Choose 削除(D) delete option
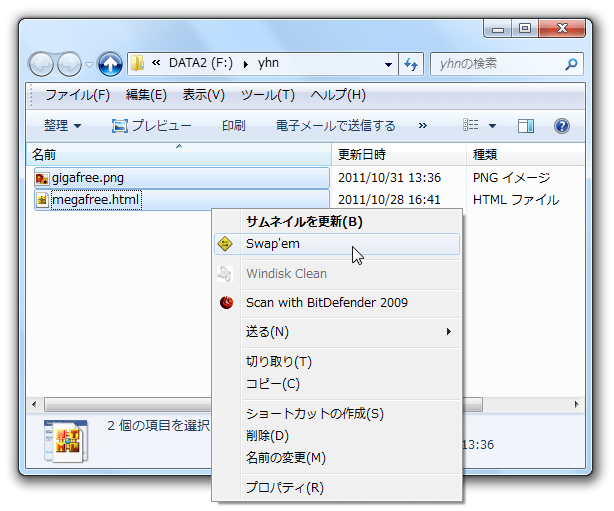The image size is (614, 511). (x=337, y=436)
